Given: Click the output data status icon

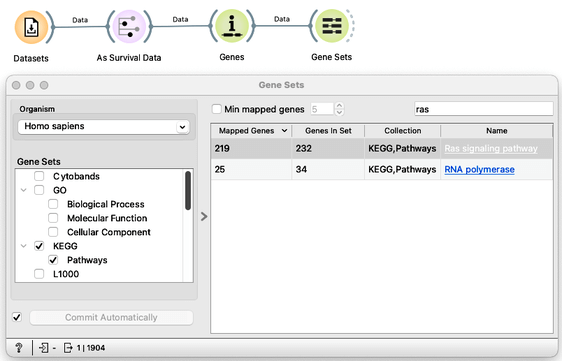Looking at the screenshot, I should click(x=68, y=347).
